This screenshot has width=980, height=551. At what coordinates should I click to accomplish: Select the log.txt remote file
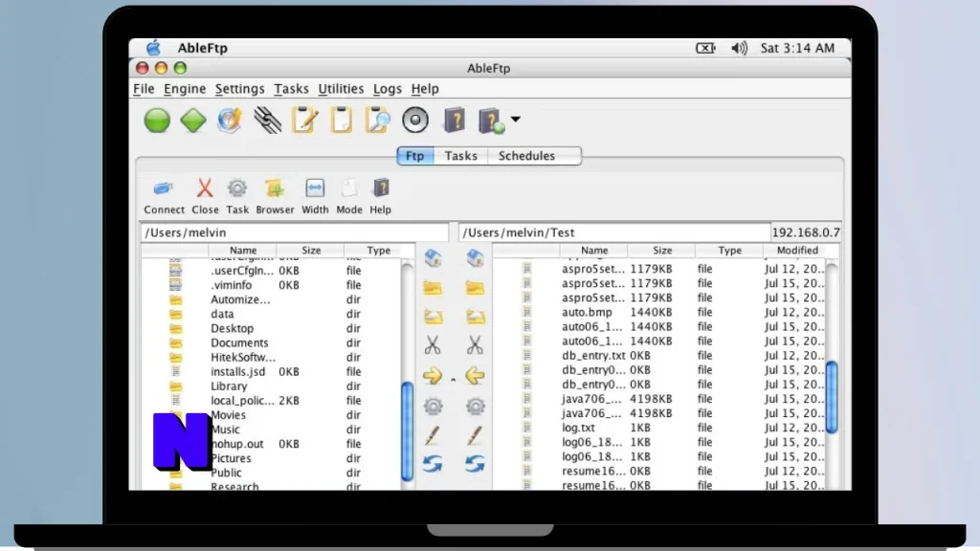pyautogui.click(x=660, y=428)
